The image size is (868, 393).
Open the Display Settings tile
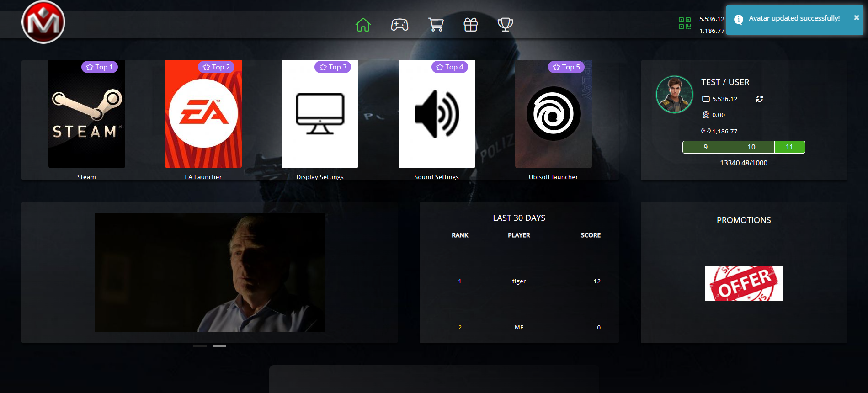(320, 114)
